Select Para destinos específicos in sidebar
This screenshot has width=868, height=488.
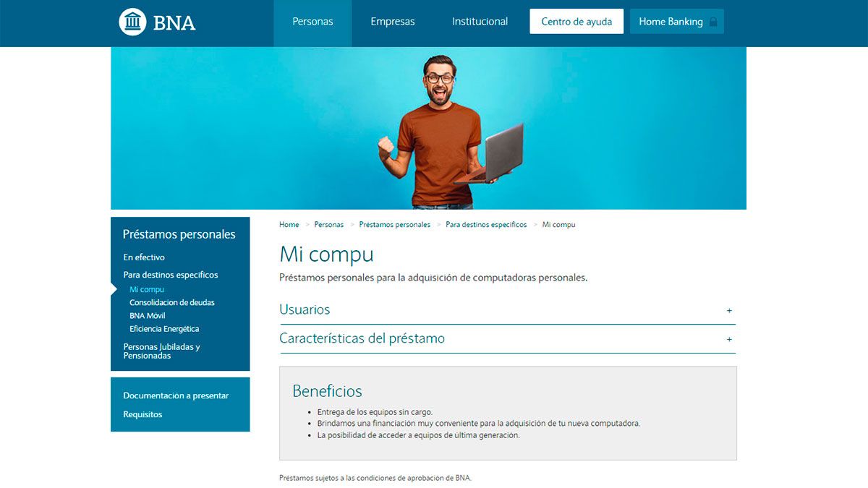click(x=171, y=275)
